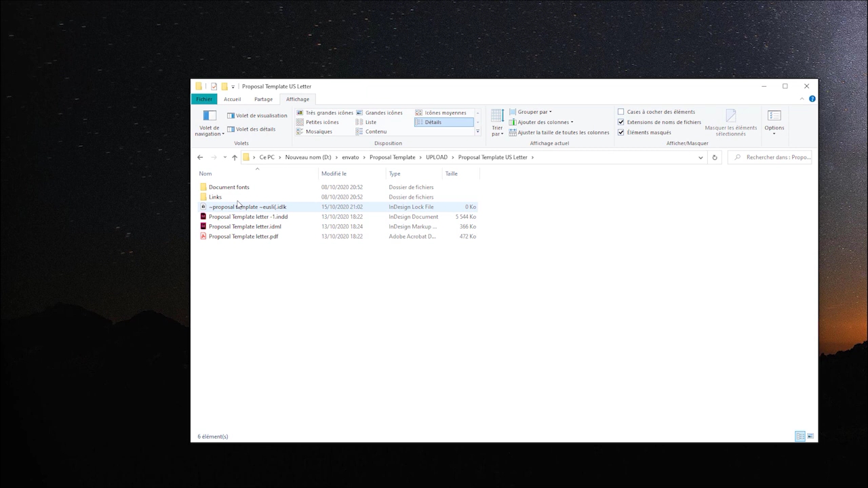Uncheck Extensions de noms de fichiers
This screenshot has height=488, width=868.
coord(620,122)
